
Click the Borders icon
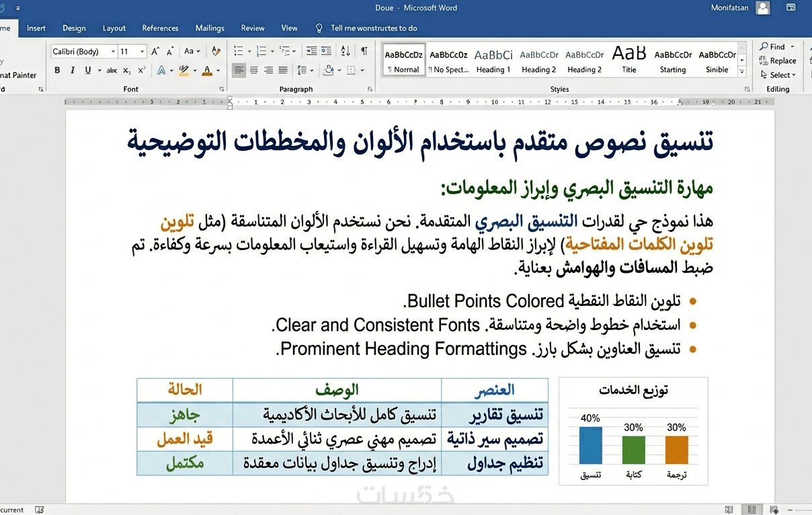(353, 70)
